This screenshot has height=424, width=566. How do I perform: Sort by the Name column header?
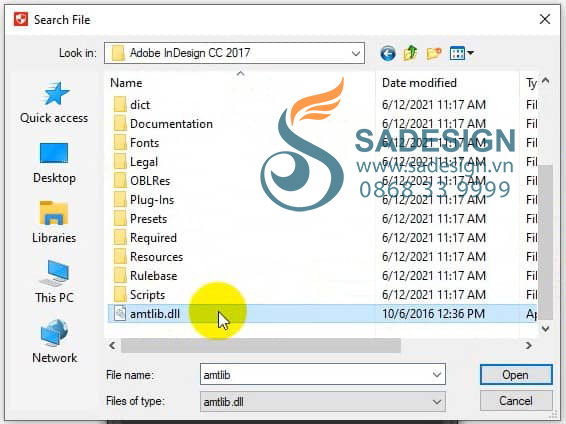tap(126, 83)
